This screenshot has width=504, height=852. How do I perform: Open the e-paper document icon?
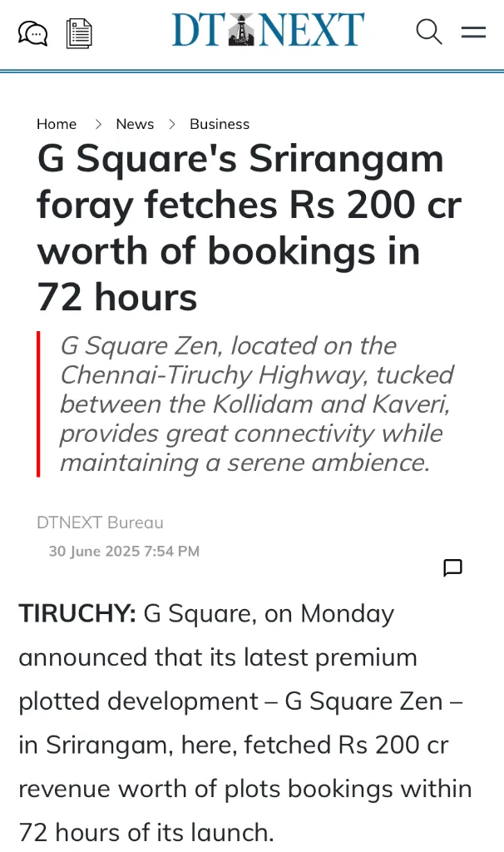click(x=79, y=33)
